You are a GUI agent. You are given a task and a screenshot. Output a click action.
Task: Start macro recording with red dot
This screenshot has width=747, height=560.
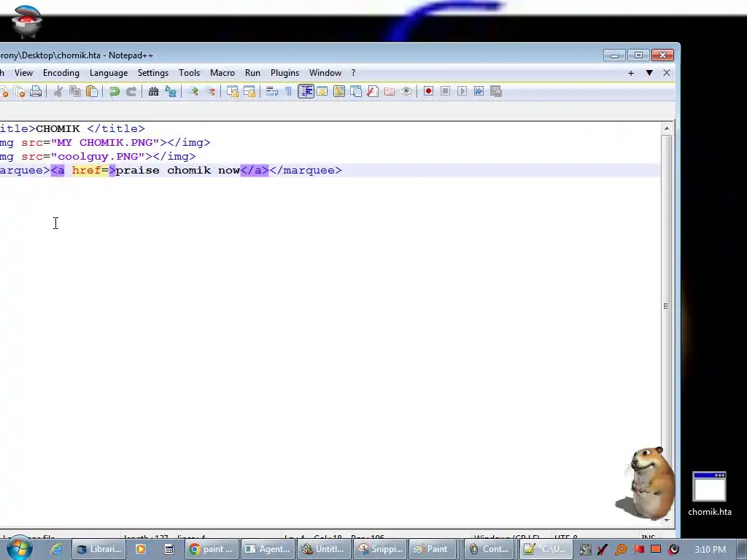coord(428,91)
